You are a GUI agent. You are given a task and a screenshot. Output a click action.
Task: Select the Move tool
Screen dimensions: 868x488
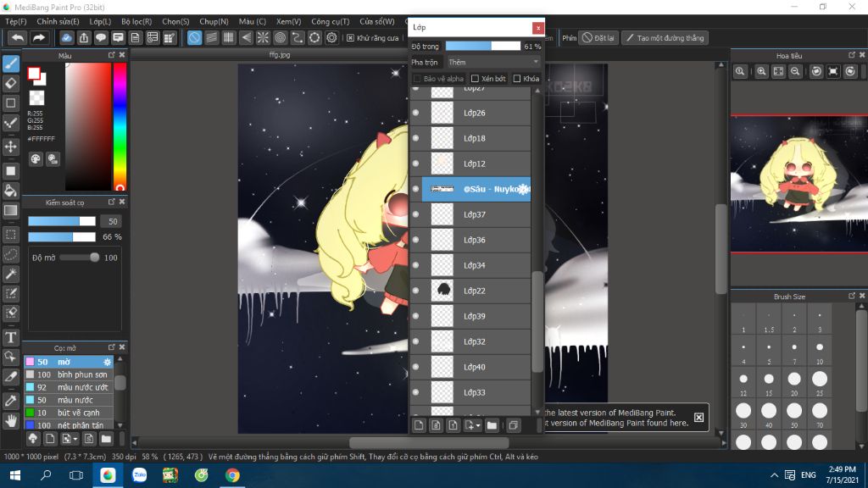tap(10, 147)
